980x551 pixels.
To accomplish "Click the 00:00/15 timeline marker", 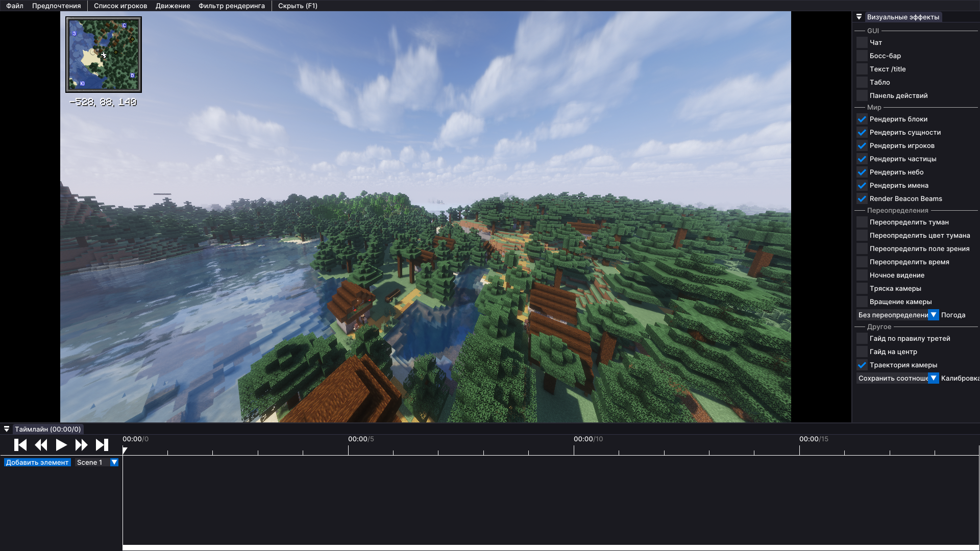I will [x=814, y=439].
